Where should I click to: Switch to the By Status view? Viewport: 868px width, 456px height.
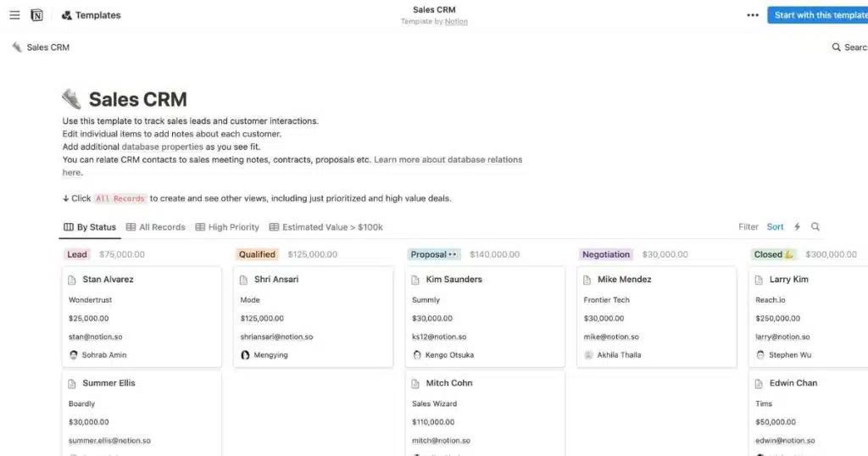[90, 227]
